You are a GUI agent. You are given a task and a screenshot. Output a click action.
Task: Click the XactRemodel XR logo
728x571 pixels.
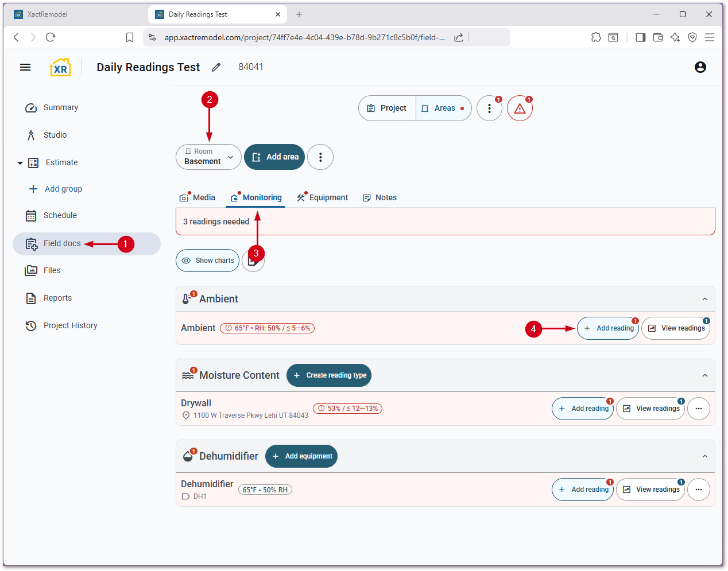coord(60,68)
